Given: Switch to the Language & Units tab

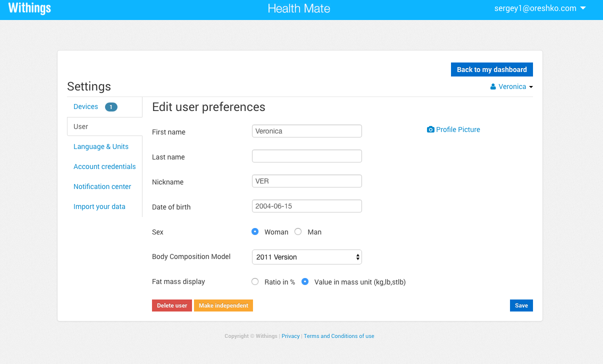Looking at the screenshot, I should click(101, 146).
